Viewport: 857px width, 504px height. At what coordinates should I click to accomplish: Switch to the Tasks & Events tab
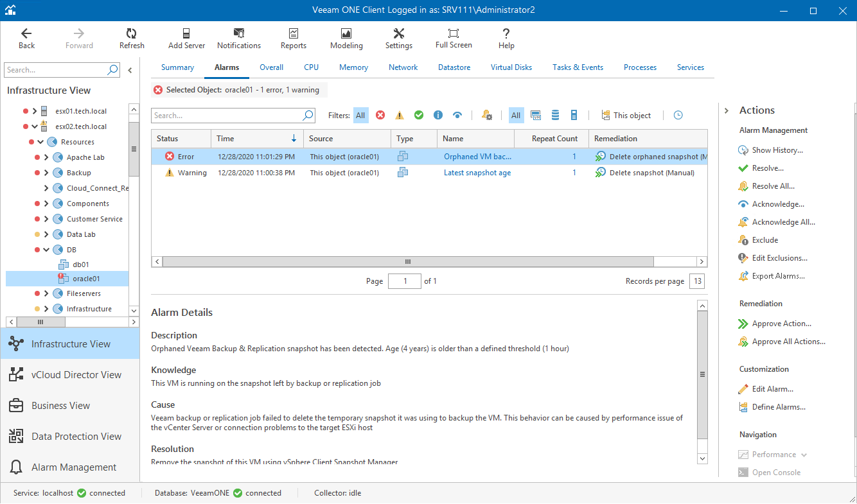(x=578, y=67)
